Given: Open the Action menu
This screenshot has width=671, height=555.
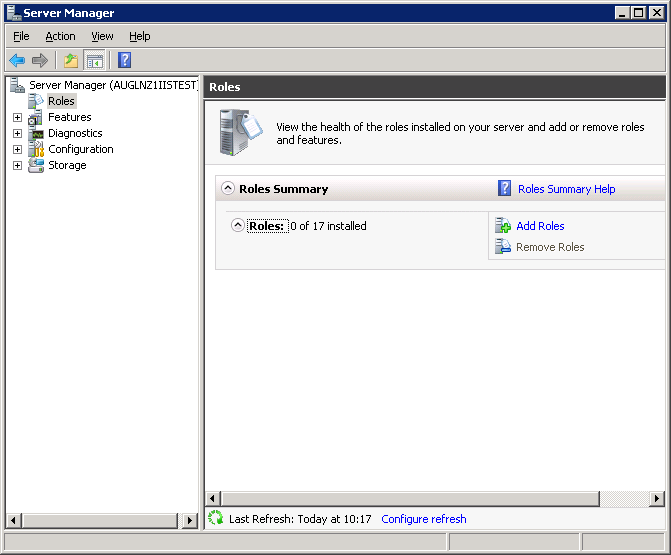Looking at the screenshot, I should [x=60, y=36].
